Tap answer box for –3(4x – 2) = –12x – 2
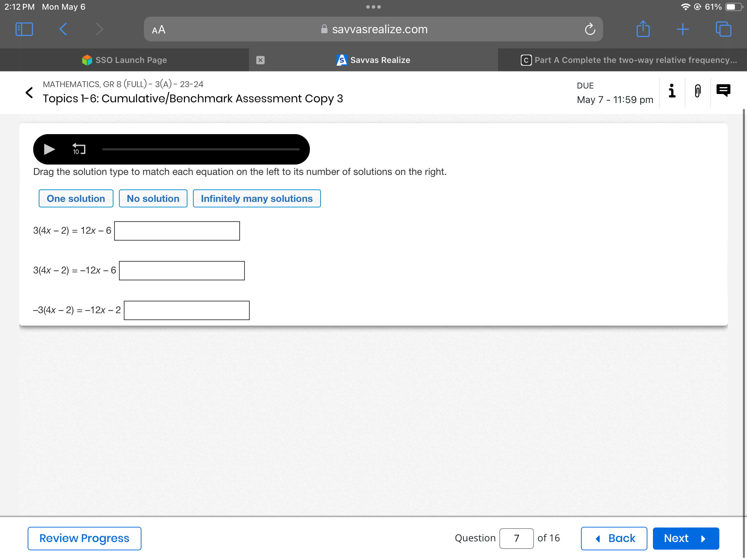The width and height of the screenshot is (747, 560). (187, 310)
